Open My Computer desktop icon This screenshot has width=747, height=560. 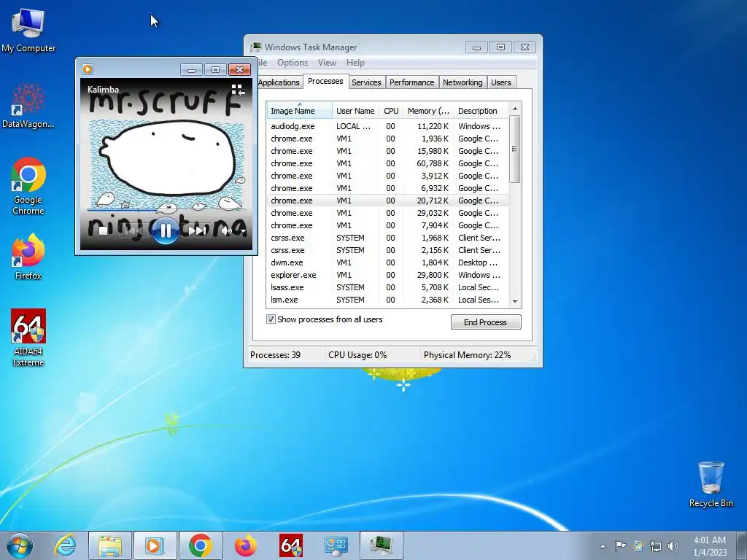[28, 30]
